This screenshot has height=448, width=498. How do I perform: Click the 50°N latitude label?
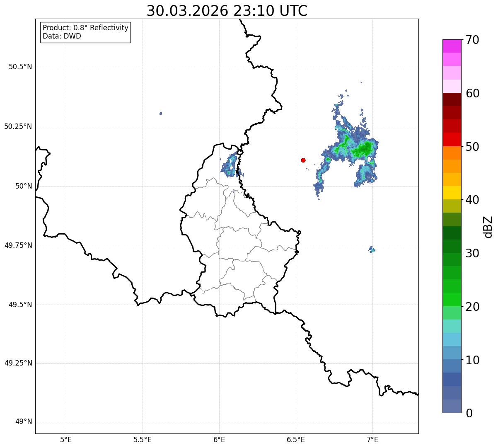point(24,186)
